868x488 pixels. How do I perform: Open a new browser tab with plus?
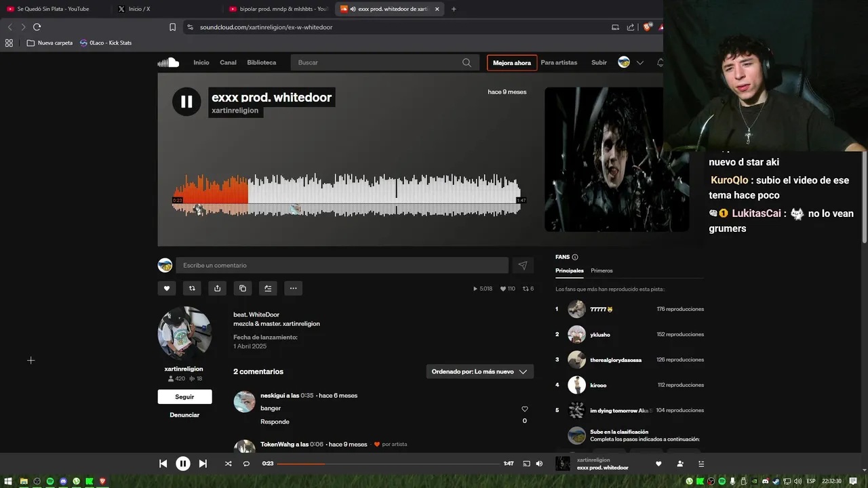454,9
